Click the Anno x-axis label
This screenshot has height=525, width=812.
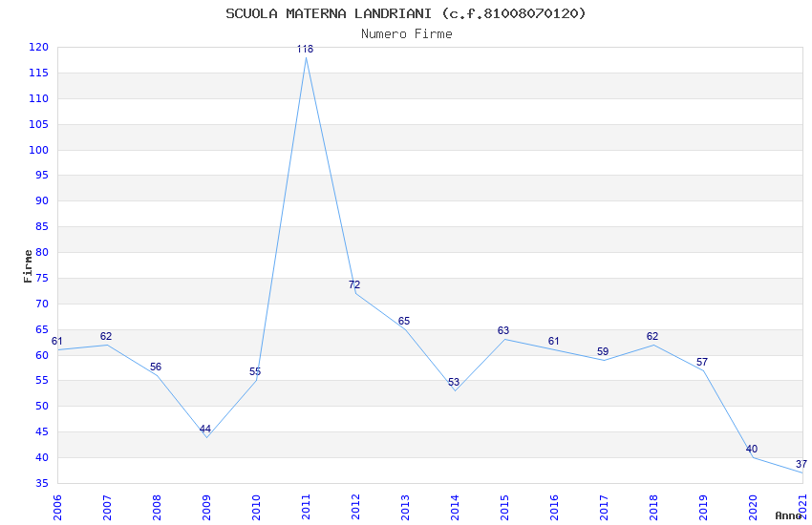(x=788, y=515)
